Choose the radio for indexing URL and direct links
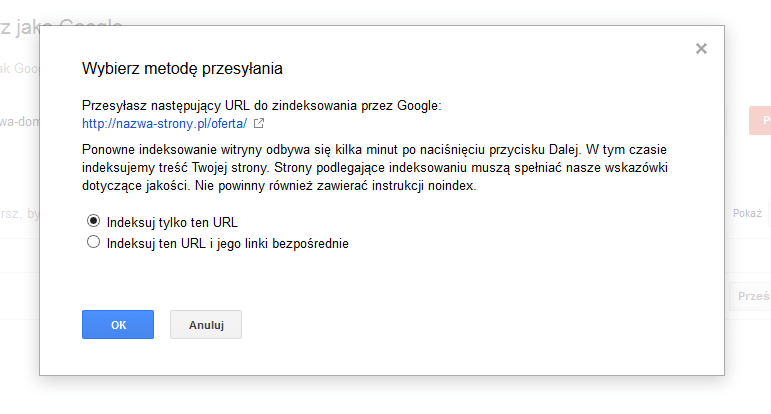 tap(93, 242)
